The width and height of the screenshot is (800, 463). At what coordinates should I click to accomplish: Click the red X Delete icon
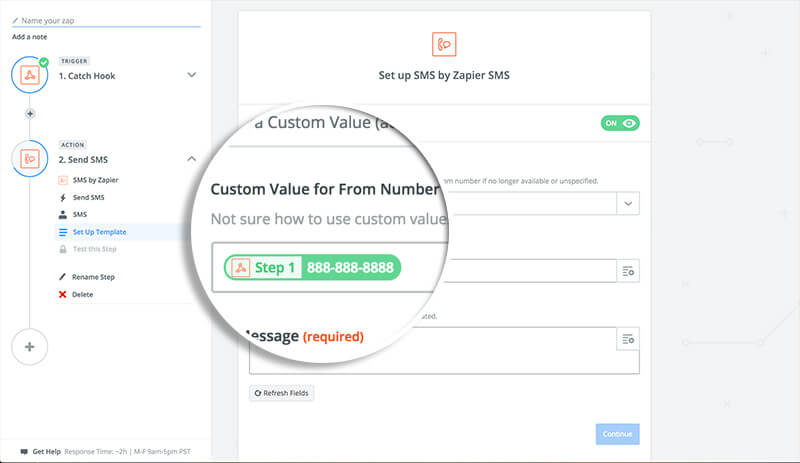coord(62,295)
